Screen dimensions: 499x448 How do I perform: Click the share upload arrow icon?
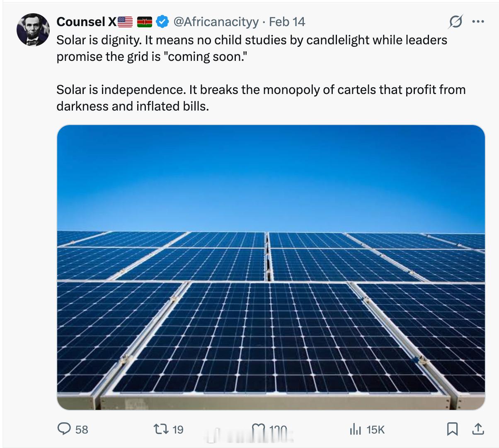[x=477, y=429]
